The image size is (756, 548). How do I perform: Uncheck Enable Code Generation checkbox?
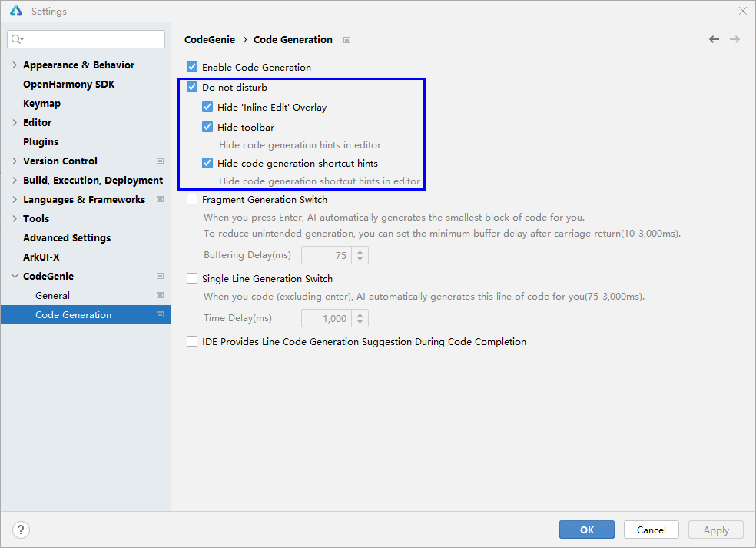[192, 68]
